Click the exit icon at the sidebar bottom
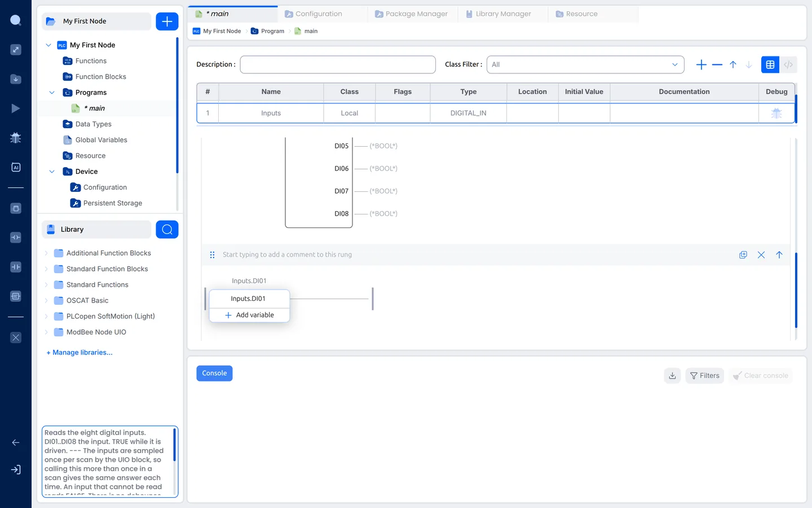 tap(16, 470)
